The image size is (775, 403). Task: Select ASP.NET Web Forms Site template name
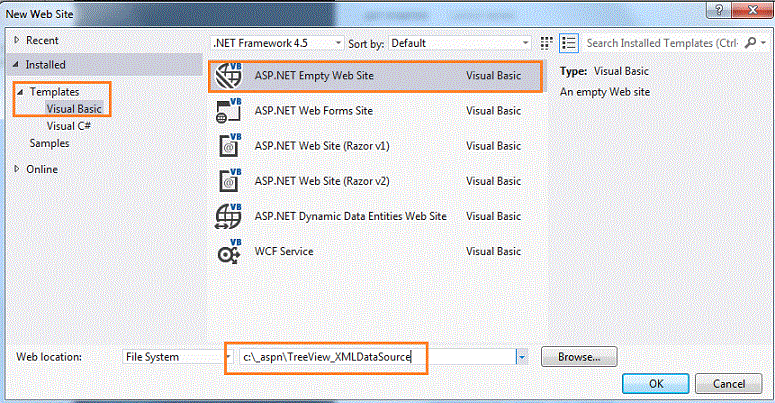pyautogui.click(x=314, y=111)
